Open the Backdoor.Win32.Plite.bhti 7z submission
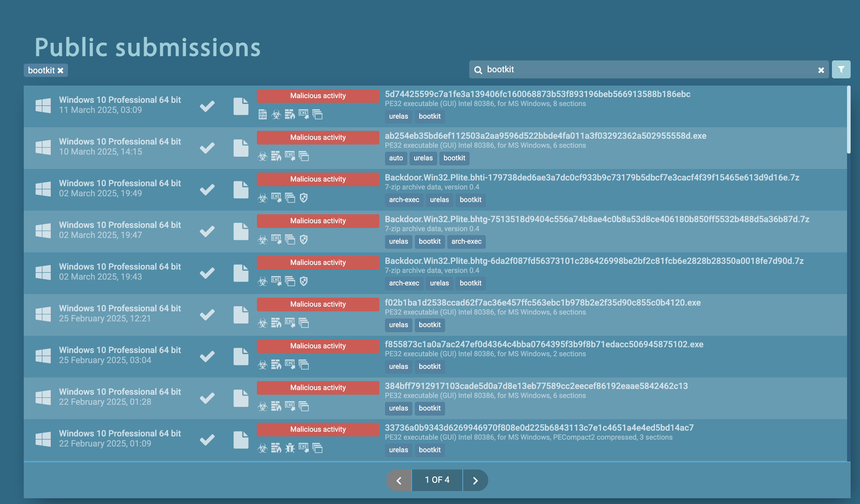Image resolution: width=860 pixels, height=504 pixels. click(592, 178)
